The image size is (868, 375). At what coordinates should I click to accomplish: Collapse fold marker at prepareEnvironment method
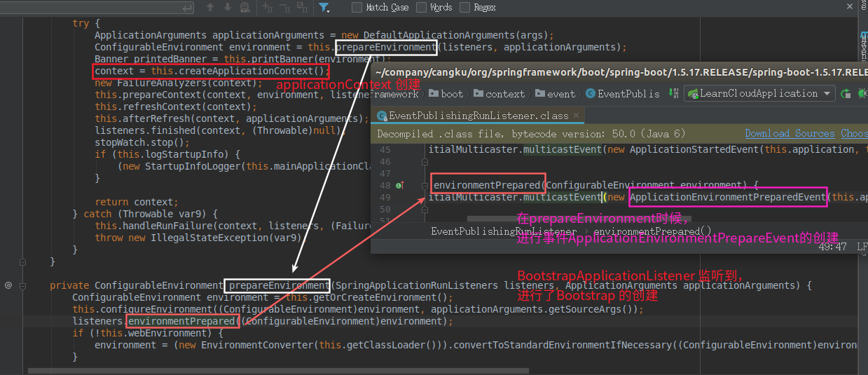point(23,285)
